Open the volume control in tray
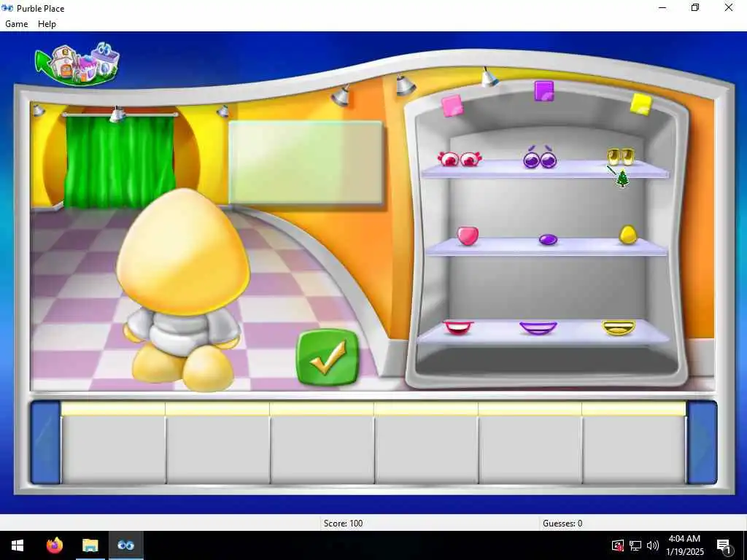The width and height of the screenshot is (747, 560). (653, 545)
